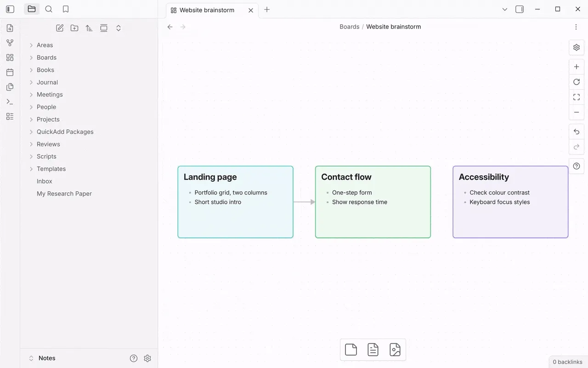Screen dimensions: 588x368
Task: Undo the last canvas action
Action: (577, 132)
